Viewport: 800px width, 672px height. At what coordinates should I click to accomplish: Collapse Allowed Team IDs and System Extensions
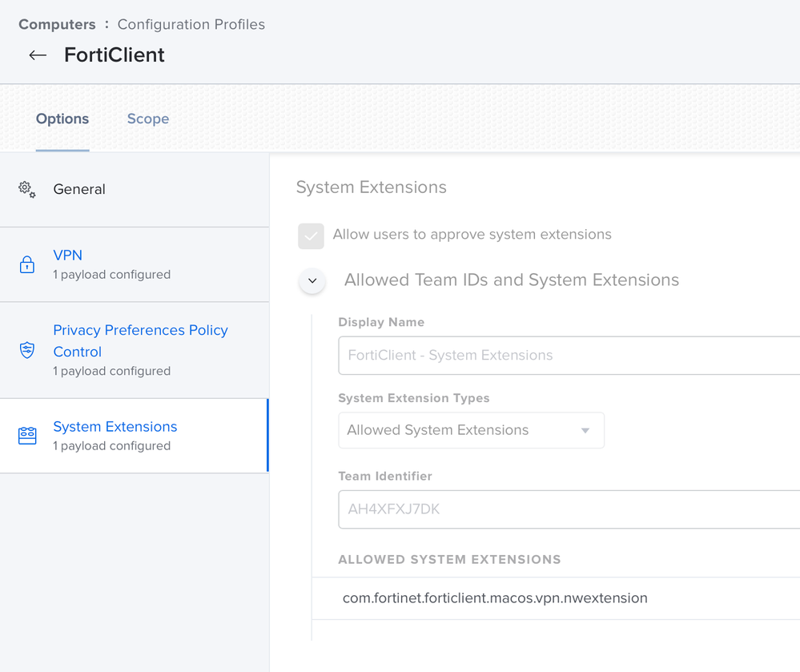click(x=312, y=280)
